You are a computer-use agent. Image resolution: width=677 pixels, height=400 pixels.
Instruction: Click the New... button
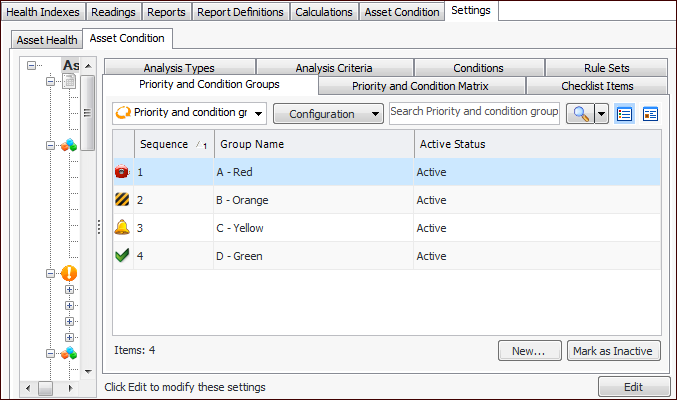pos(528,351)
